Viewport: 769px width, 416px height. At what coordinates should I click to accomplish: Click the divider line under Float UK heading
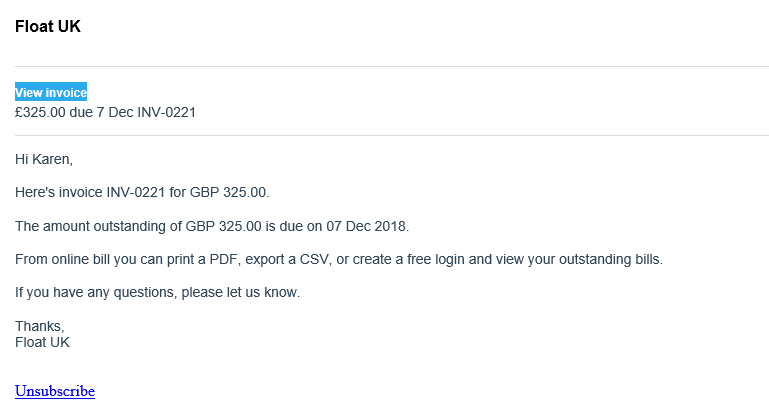click(392, 66)
